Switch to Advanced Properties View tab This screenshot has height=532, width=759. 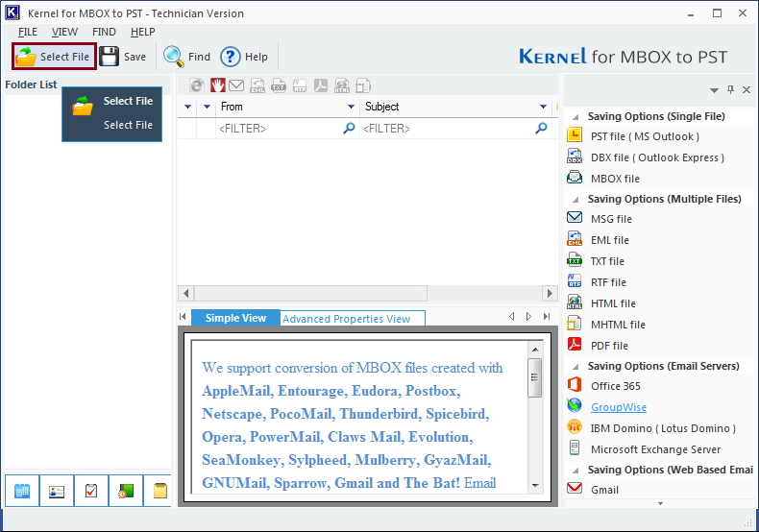pyautogui.click(x=353, y=319)
